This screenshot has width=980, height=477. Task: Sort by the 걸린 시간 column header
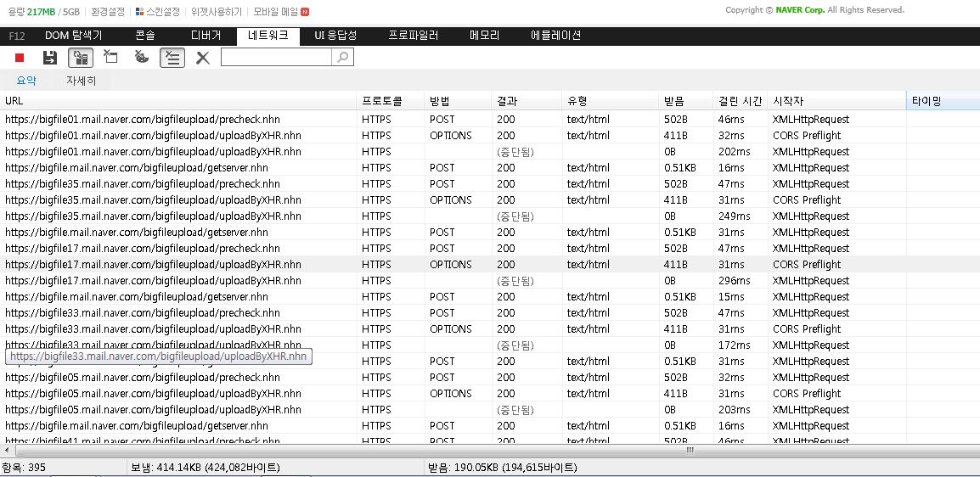tap(741, 100)
